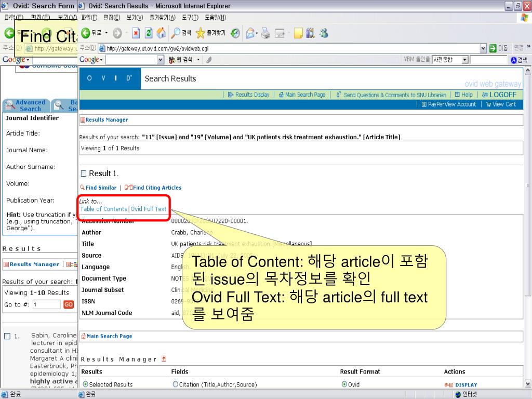Open the 도구(T) menu
Viewport: 532px width, 399px height.
click(x=190, y=18)
